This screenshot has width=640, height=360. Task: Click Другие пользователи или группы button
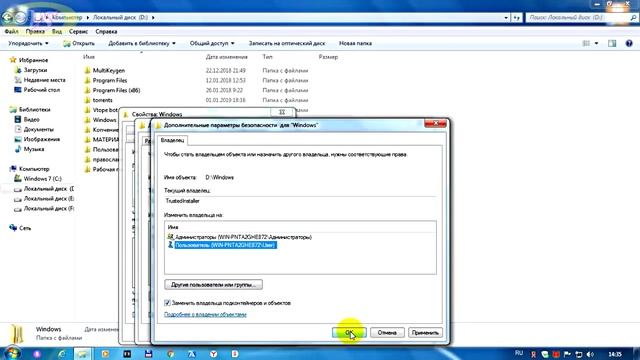[213, 284]
